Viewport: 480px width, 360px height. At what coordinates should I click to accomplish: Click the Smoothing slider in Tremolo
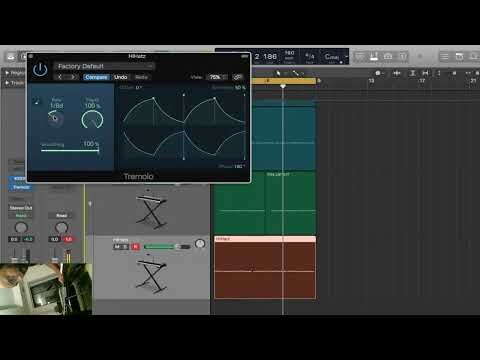click(70, 151)
